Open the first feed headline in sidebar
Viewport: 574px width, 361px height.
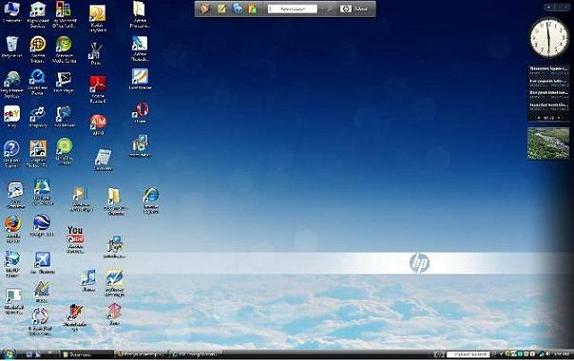548,69
